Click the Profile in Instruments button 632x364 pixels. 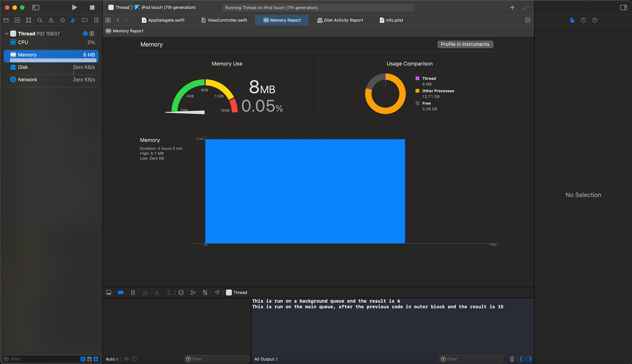pyautogui.click(x=465, y=44)
